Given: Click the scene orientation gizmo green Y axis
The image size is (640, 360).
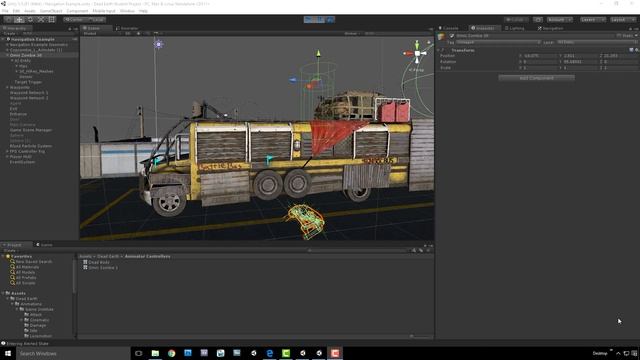Looking at the screenshot, I should click(417, 44).
